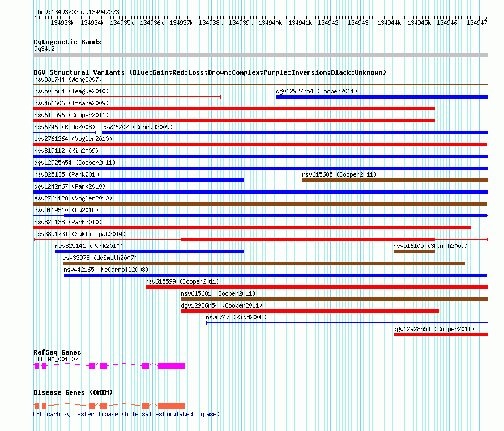The height and width of the screenshot is (431, 504).
Task: Select the dgv12928n54 (Cooper2011) label
Action: [434, 329]
